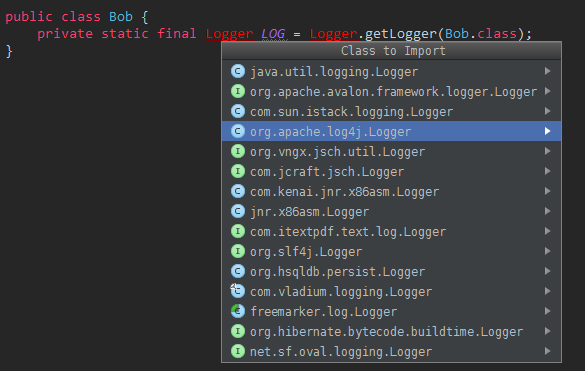Click freemarker.log.Logger half-green class icon

pos(238,311)
